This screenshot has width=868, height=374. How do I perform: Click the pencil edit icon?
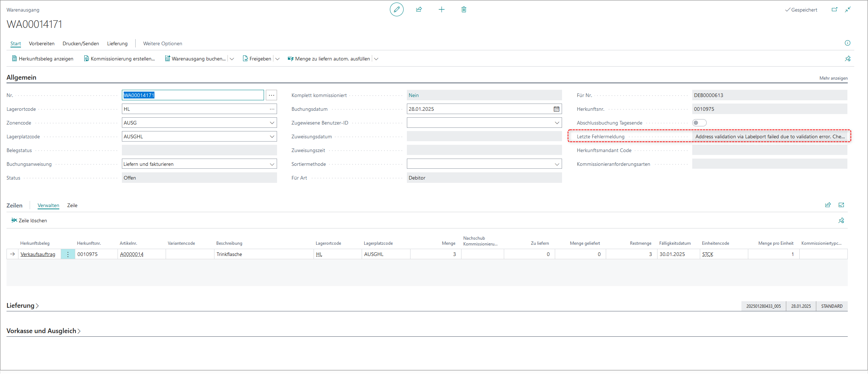click(x=396, y=9)
